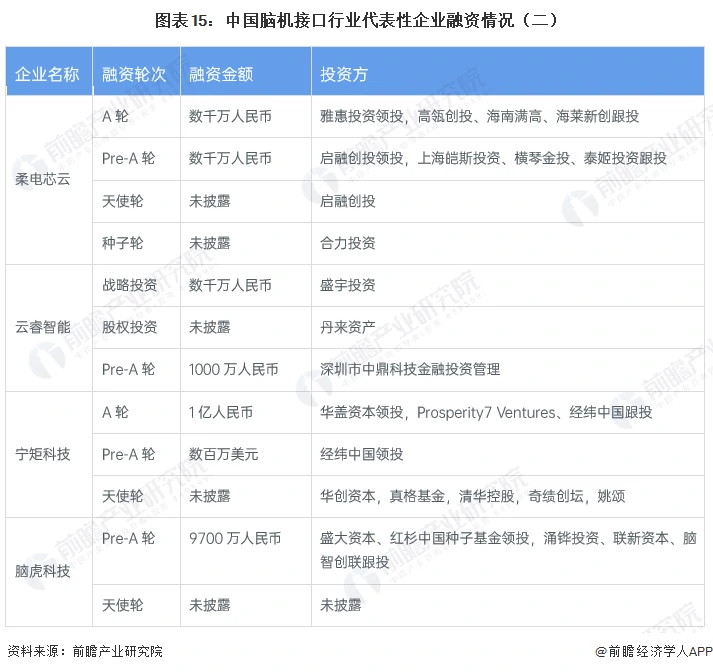Screen dimensions: 713x672
Task: Select the 数百万美元 amount cell
Action: [223, 454]
